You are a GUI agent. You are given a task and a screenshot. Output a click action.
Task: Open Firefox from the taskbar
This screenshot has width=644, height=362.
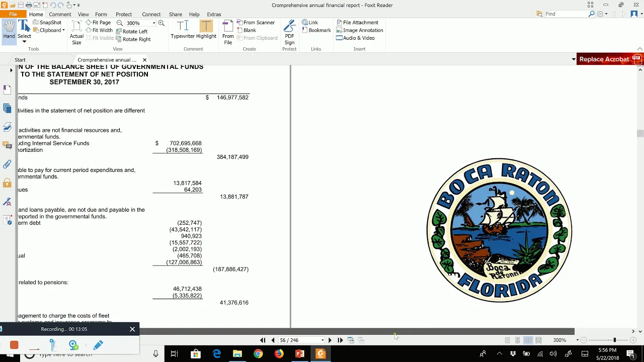(279, 354)
